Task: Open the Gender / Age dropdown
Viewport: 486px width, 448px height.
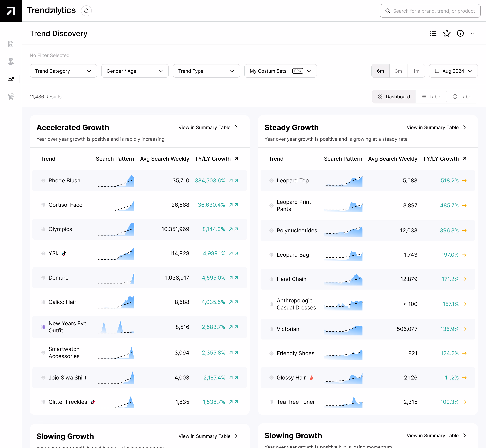Action: [x=135, y=71]
